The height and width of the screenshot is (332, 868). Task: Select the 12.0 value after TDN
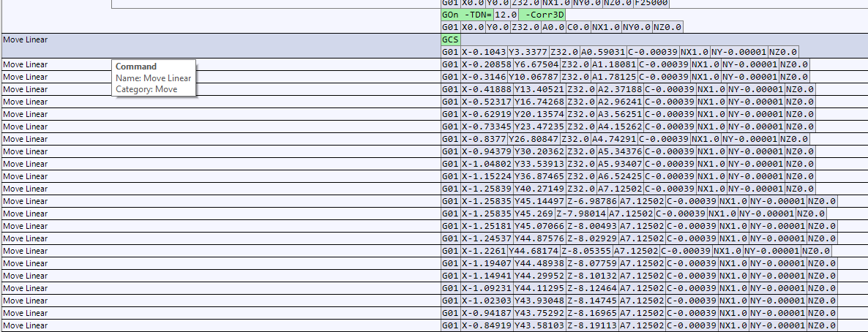point(506,15)
